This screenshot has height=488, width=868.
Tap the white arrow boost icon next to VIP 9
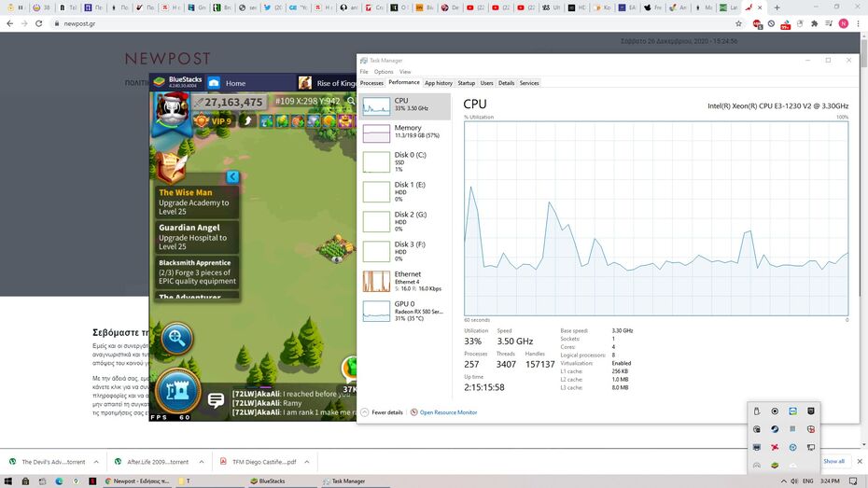pos(248,120)
